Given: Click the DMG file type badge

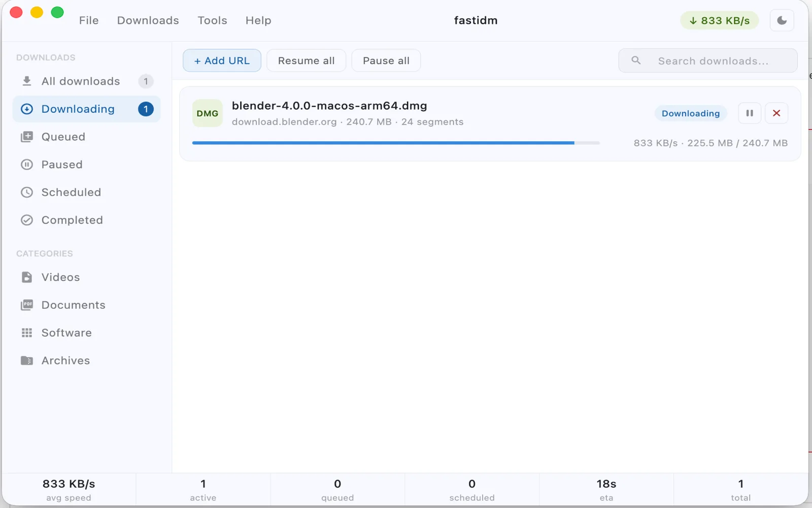Looking at the screenshot, I should coord(208,113).
